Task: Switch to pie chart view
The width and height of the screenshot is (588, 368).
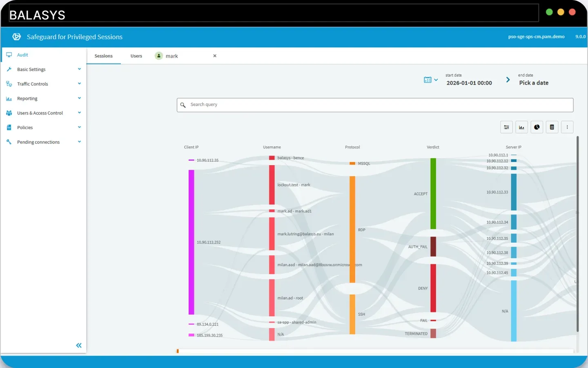Action: click(537, 127)
